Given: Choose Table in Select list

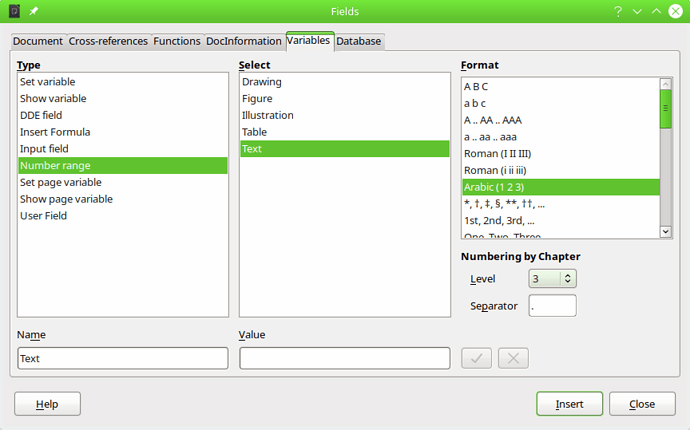Looking at the screenshot, I should coord(345,132).
